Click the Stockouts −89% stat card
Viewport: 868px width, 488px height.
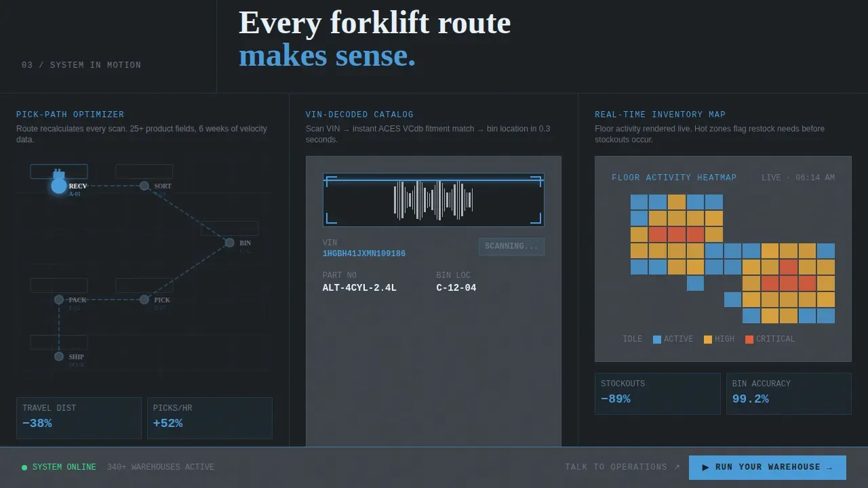point(657,394)
